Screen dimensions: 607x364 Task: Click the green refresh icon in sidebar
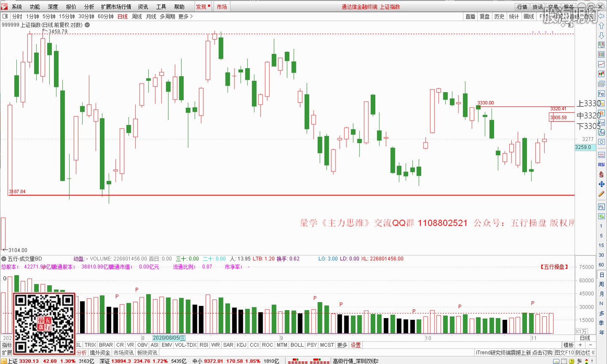coord(601,217)
